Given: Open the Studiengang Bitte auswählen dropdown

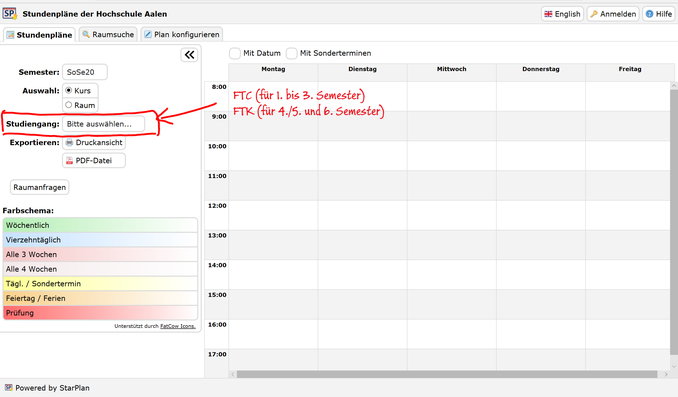Looking at the screenshot, I should pyautogui.click(x=103, y=124).
